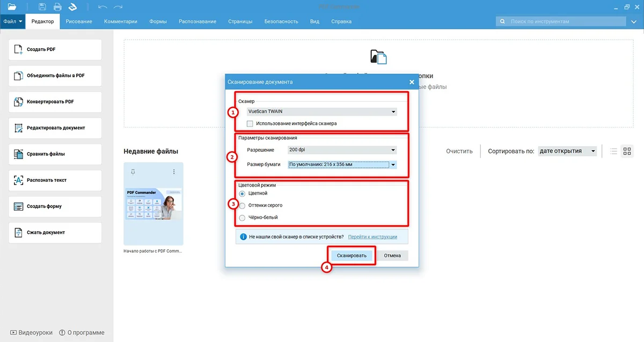644x342 pixels.
Task: Switch to list view icon
Action: pyautogui.click(x=613, y=152)
